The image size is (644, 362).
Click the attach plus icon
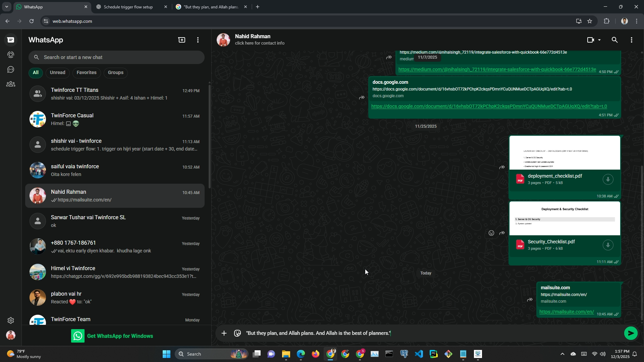pos(224,333)
